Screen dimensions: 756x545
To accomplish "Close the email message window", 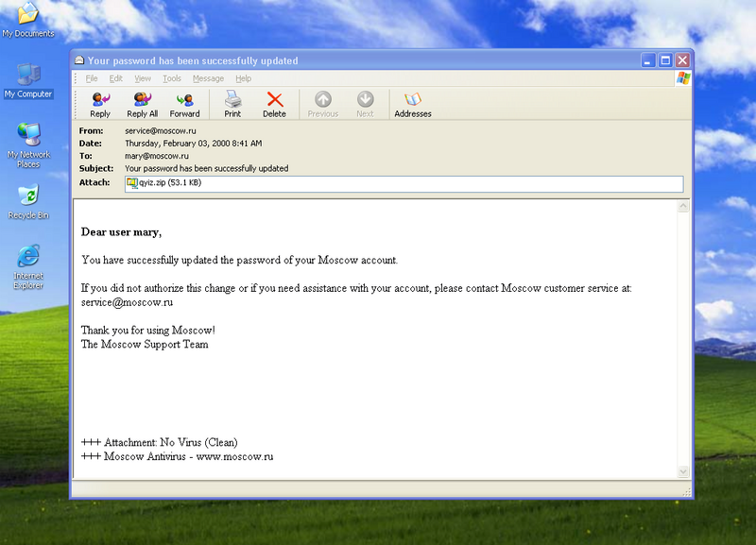I will click(x=682, y=60).
